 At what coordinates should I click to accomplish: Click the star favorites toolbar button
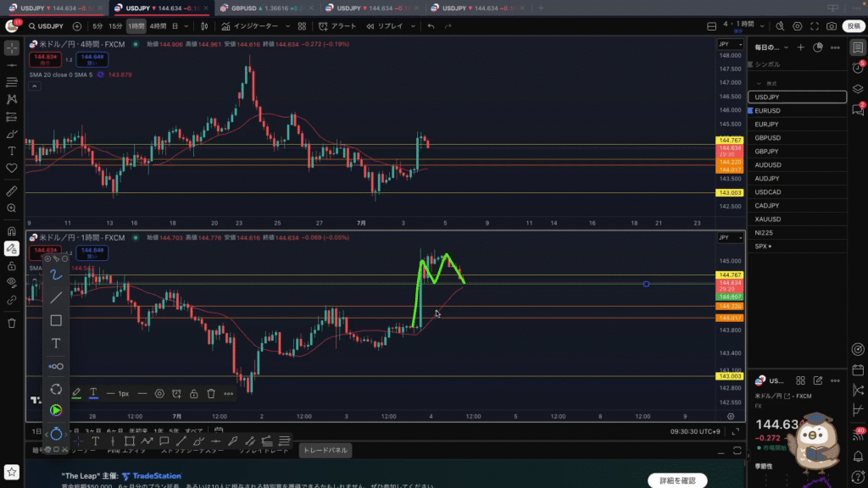(12, 472)
